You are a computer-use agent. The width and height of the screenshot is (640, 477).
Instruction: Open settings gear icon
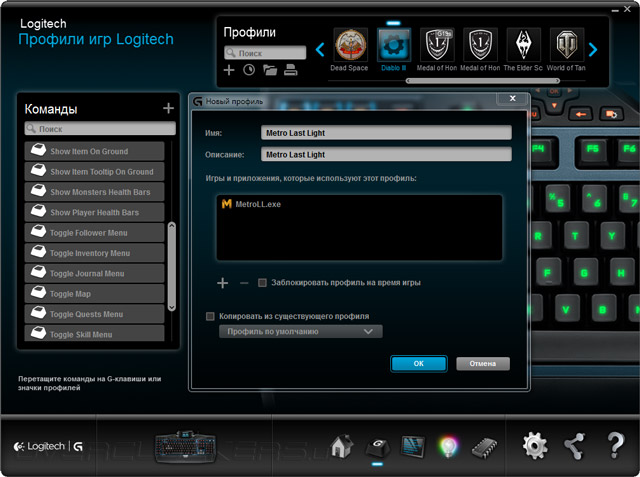pos(535,446)
